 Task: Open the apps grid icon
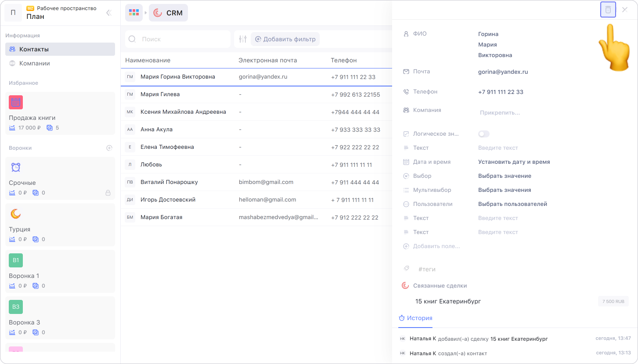(x=133, y=13)
